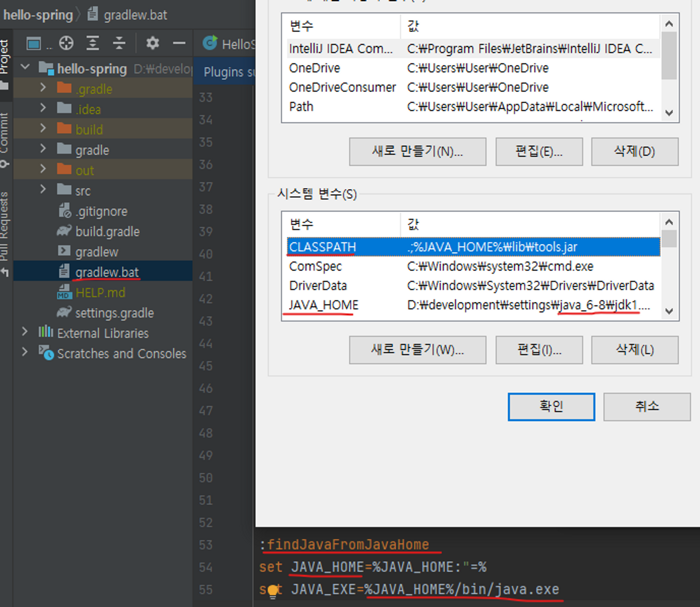The image size is (700, 607).
Task: Open Project panel settings gear
Action: pyautogui.click(x=152, y=43)
